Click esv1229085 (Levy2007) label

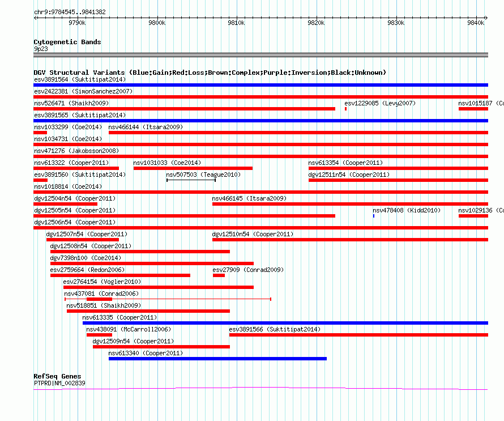coord(380,103)
